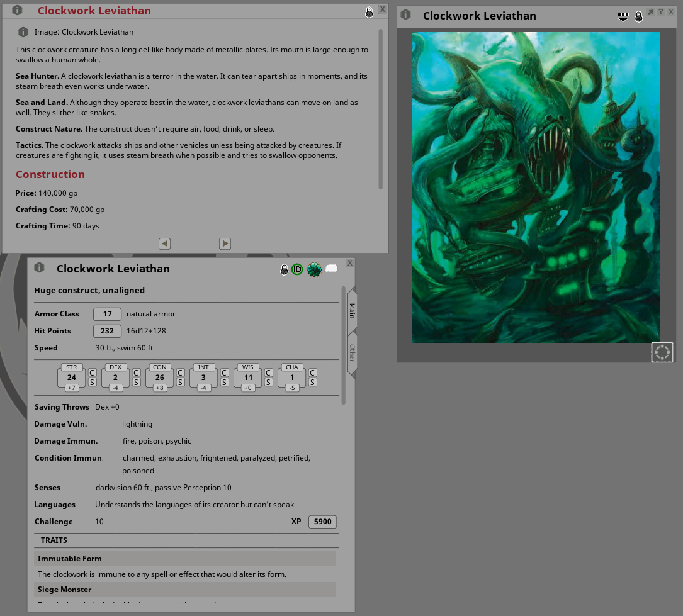The image size is (683, 616).
Task: Click the info icon on the text record header
Action: click(16, 10)
